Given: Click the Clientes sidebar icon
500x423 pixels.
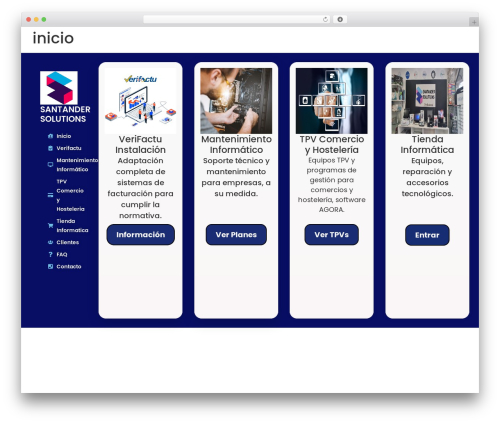Looking at the screenshot, I should coord(50,242).
